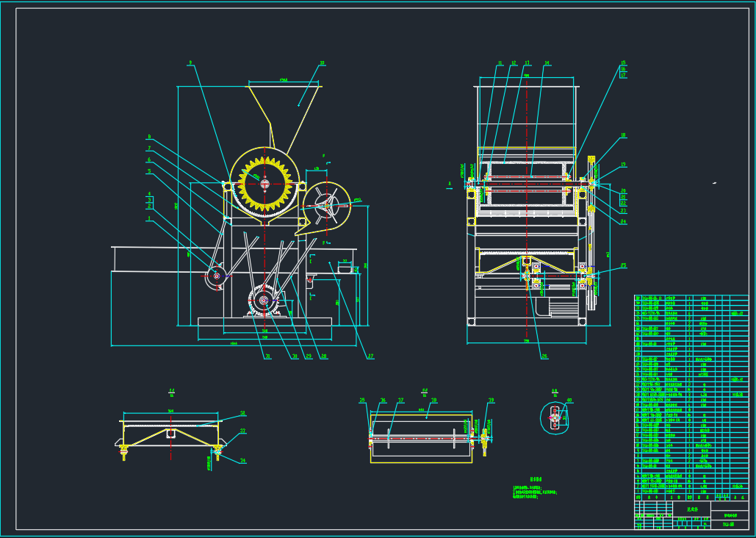Viewport: 756px width, 538px height.
Task: Select part callout number 31
Action: coord(267,356)
